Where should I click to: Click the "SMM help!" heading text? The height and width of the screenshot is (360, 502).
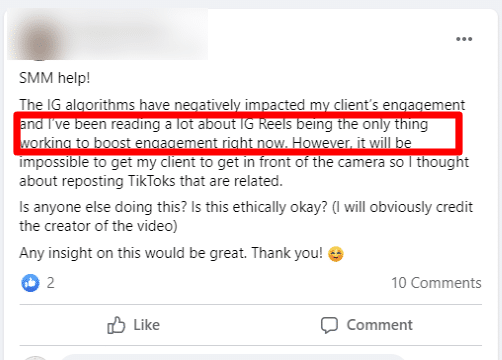55,78
